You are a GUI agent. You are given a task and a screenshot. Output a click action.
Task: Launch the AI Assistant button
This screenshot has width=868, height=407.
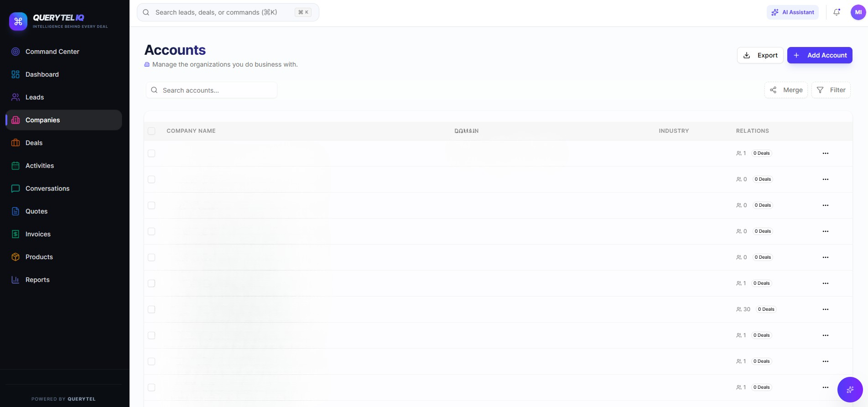coord(793,12)
